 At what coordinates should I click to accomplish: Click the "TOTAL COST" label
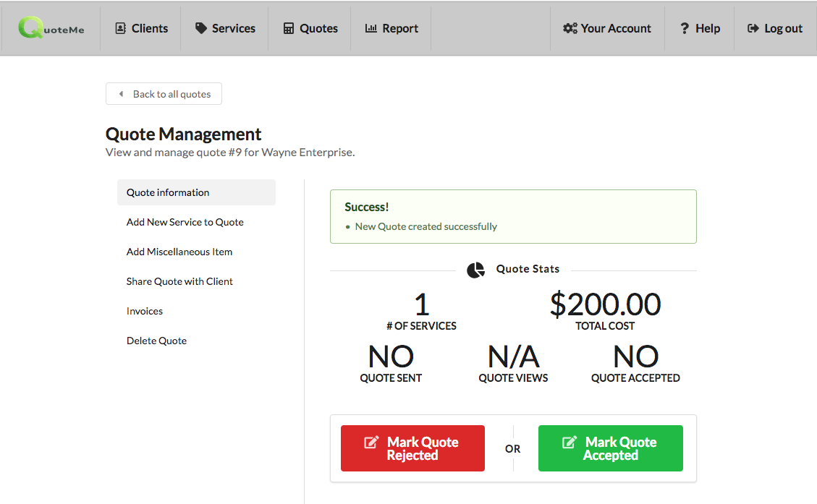(x=605, y=326)
